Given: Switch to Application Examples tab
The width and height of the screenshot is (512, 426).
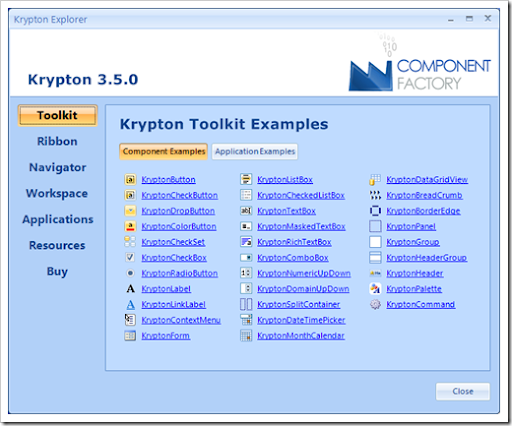Looking at the screenshot, I should point(255,152).
